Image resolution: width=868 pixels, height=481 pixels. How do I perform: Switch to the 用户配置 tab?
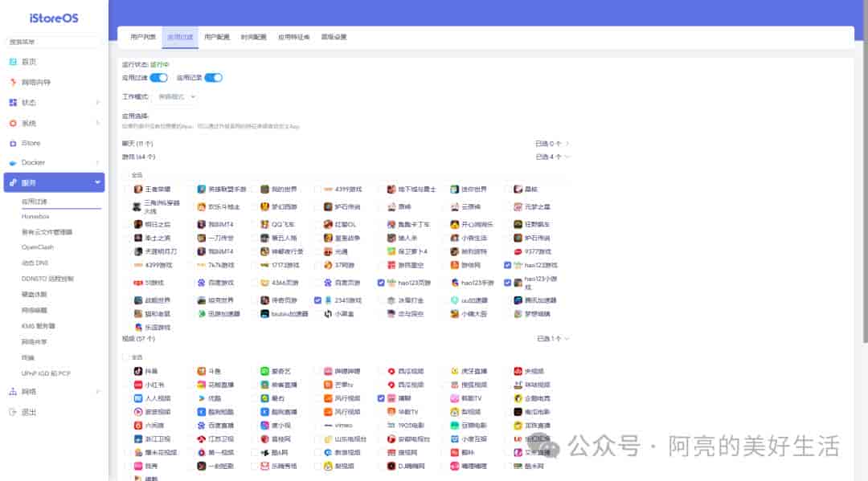pyautogui.click(x=216, y=37)
